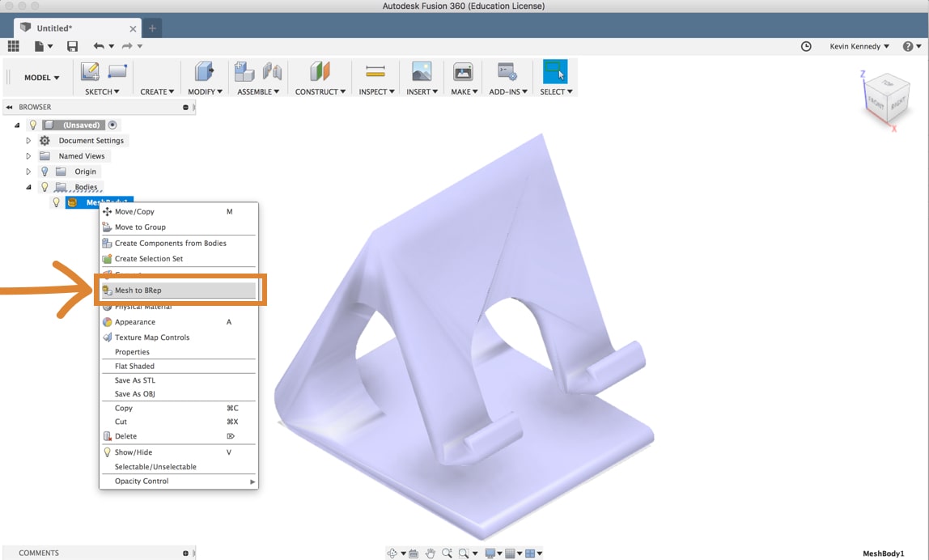The height and width of the screenshot is (560, 929).
Task: Save the design with floppy icon
Action: coord(72,46)
